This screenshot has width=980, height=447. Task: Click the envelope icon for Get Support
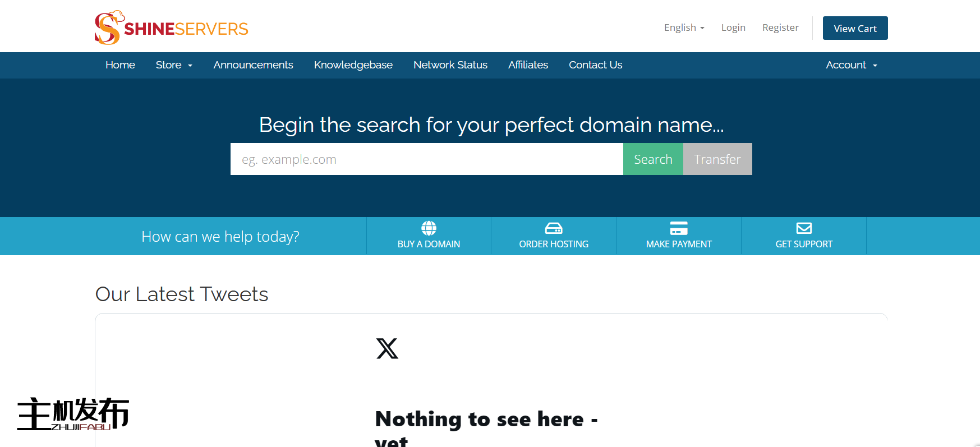tap(803, 228)
